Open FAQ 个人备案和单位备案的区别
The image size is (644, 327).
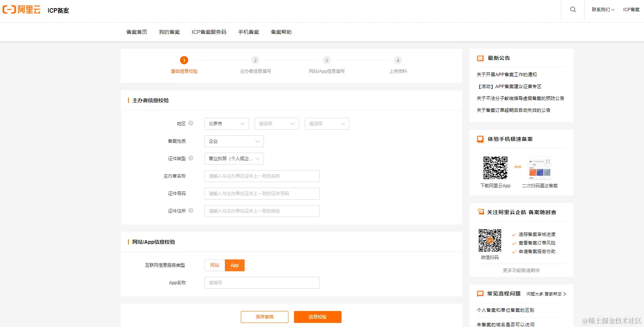click(505, 310)
